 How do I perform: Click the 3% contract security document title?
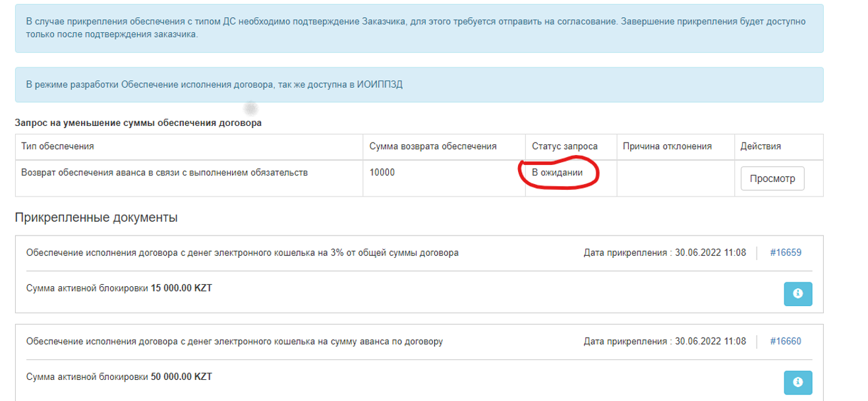[242, 253]
